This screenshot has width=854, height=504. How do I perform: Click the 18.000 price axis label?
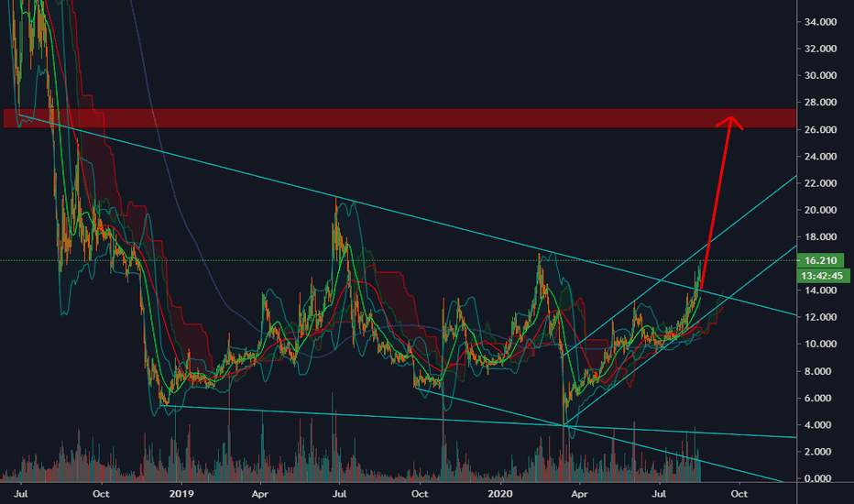(x=820, y=236)
